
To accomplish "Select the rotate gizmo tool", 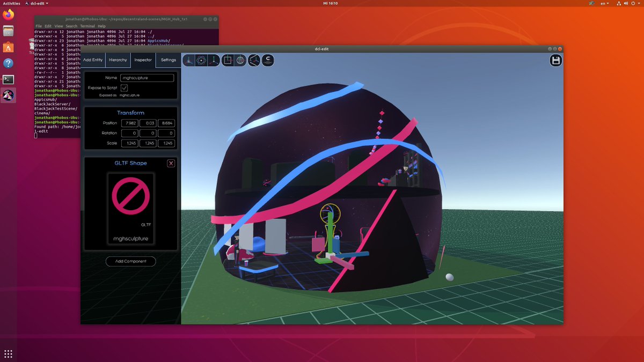I will pos(201,61).
